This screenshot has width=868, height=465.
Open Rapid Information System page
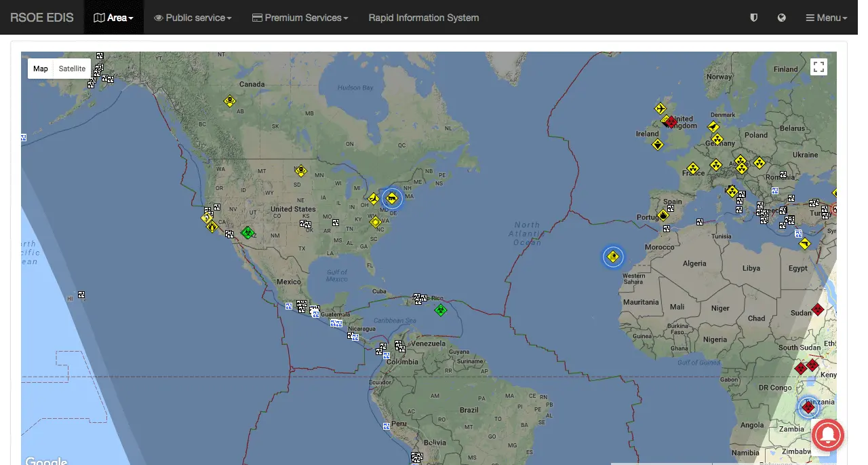pos(423,18)
